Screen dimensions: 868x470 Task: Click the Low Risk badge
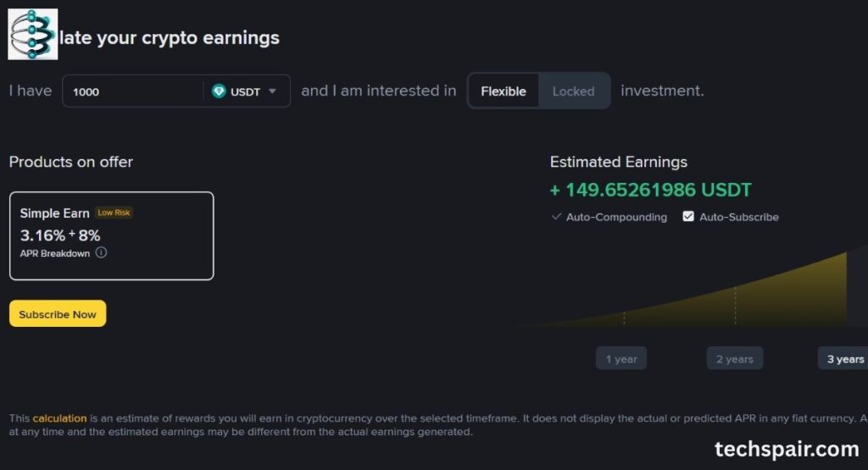click(x=114, y=213)
